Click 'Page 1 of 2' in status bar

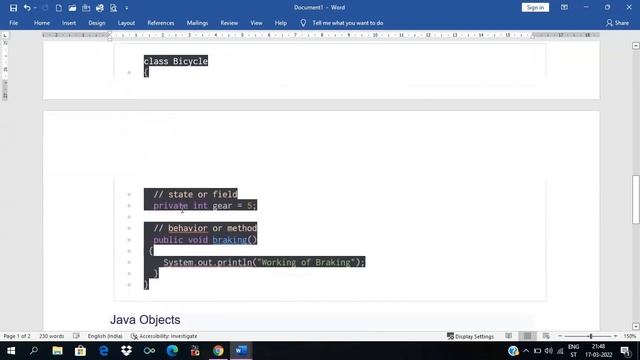point(17,336)
